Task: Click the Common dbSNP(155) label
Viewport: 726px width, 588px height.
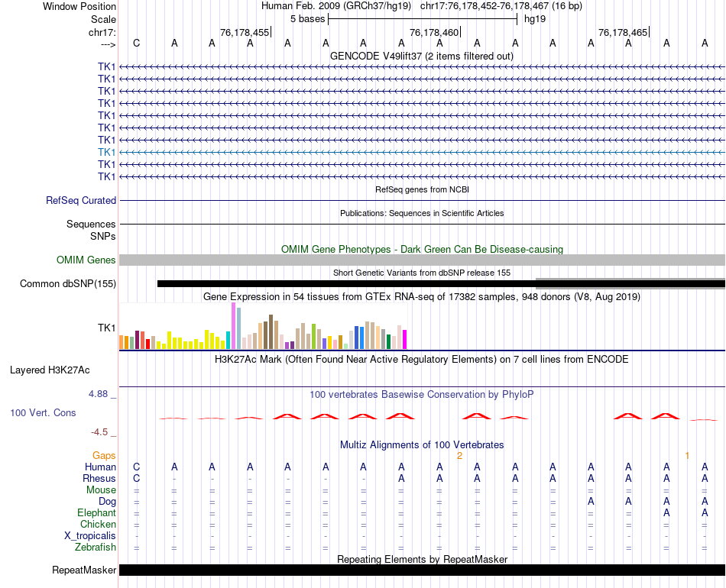Action: click(x=68, y=283)
